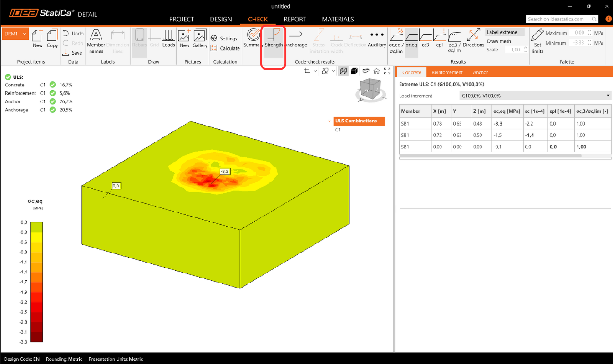The width and height of the screenshot is (613, 364).
Task: Collapse the ULS Combinations list
Action: (329, 121)
